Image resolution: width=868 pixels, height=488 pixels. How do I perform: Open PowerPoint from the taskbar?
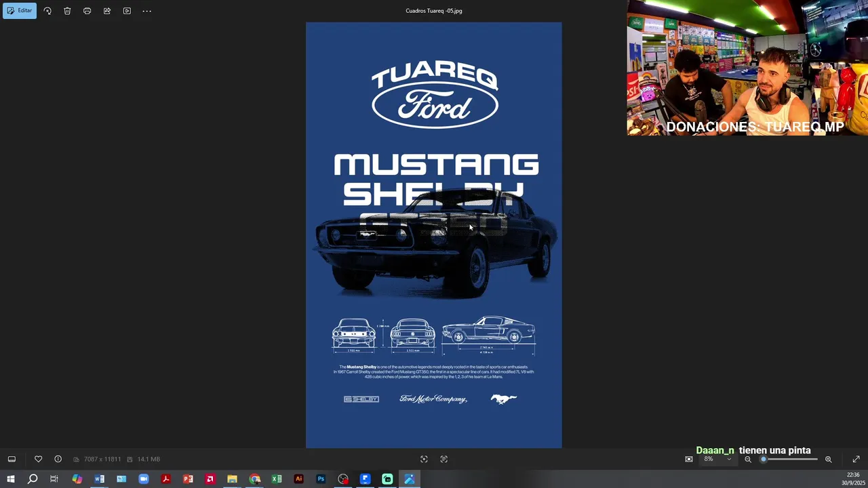pos(188,479)
